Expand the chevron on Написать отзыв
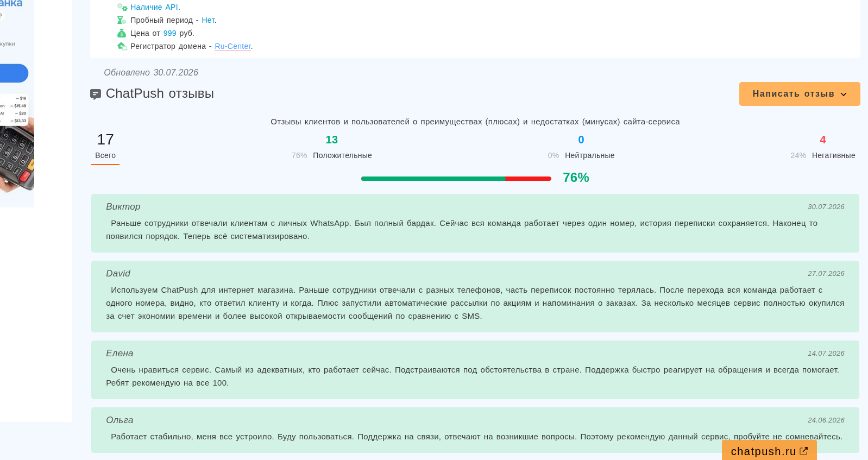Image resolution: width=868 pixels, height=460 pixels. (844, 94)
